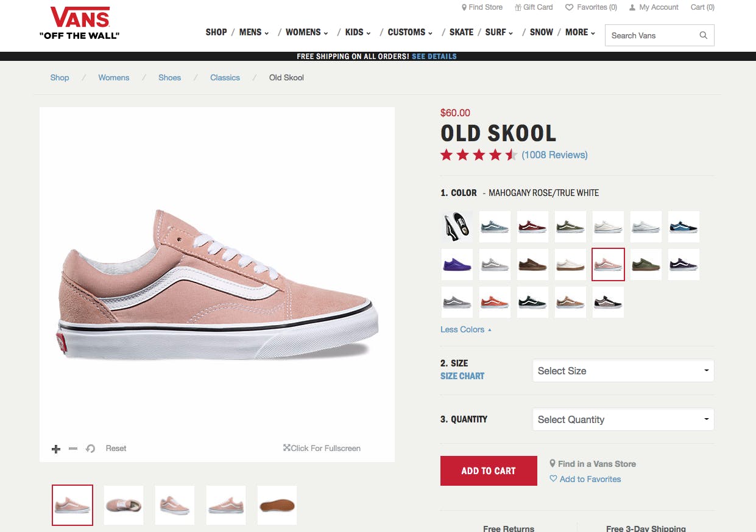The height and width of the screenshot is (532, 756).
Task: Select the burgundy shoe color swatch
Action: pyautogui.click(x=532, y=227)
